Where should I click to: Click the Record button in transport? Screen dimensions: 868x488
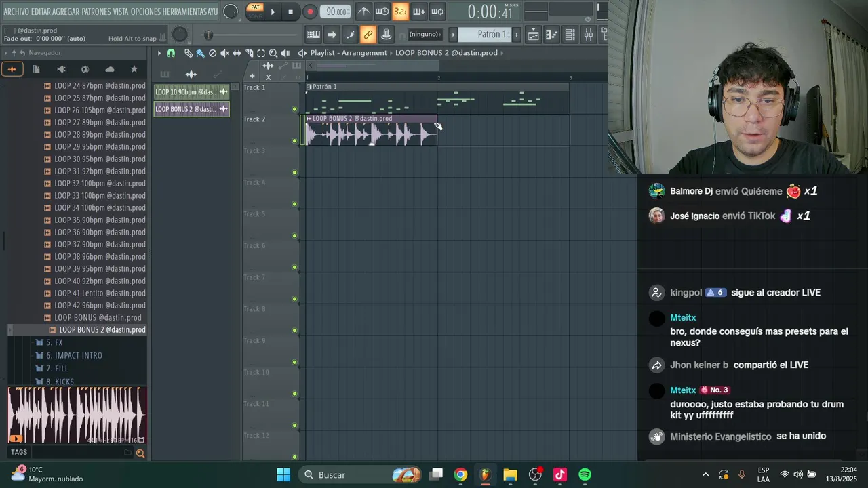pyautogui.click(x=310, y=12)
